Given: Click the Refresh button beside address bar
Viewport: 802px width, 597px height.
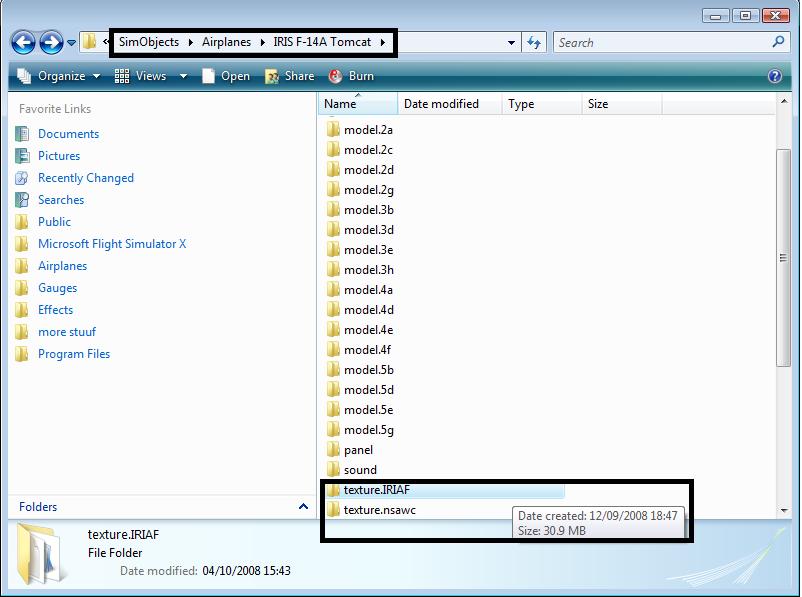Looking at the screenshot, I should [x=534, y=43].
